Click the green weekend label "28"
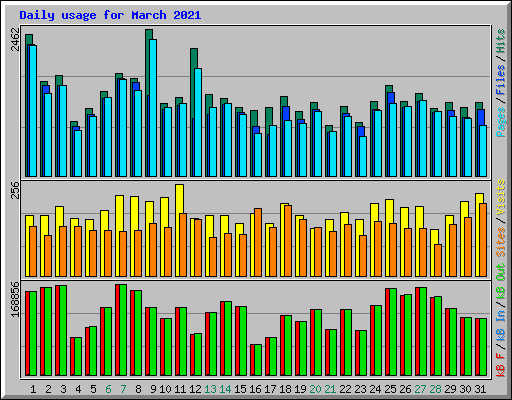Image resolution: width=512 pixels, height=400 pixels. pyautogui.click(x=435, y=389)
